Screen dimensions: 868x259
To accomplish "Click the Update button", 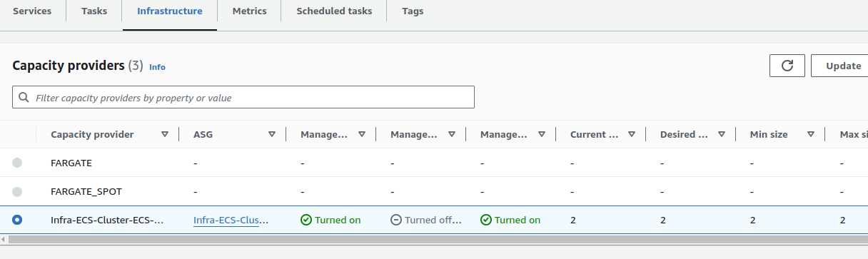I will tap(842, 66).
